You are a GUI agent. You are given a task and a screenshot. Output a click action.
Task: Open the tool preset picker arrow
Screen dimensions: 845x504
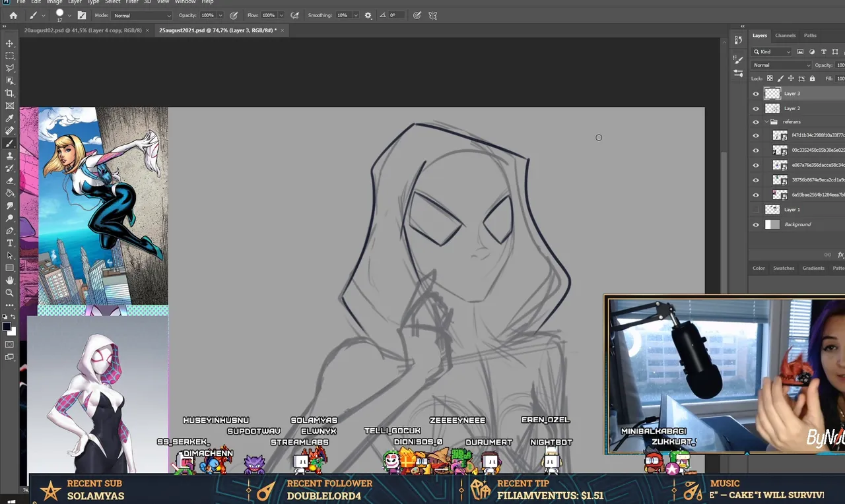(x=44, y=15)
